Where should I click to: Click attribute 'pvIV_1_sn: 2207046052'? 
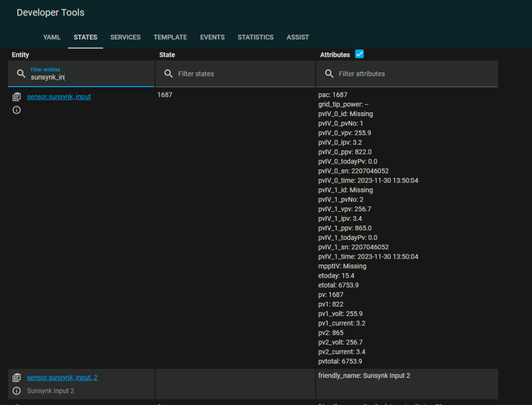354,247
